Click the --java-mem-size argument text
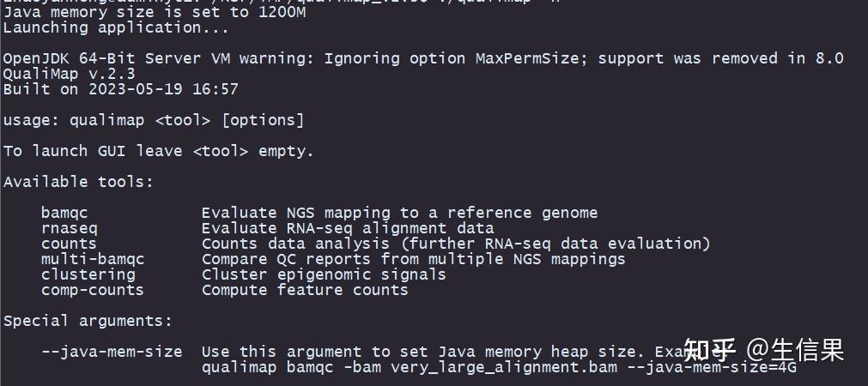This screenshot has width=868, height=386. [x=112, y=352]
